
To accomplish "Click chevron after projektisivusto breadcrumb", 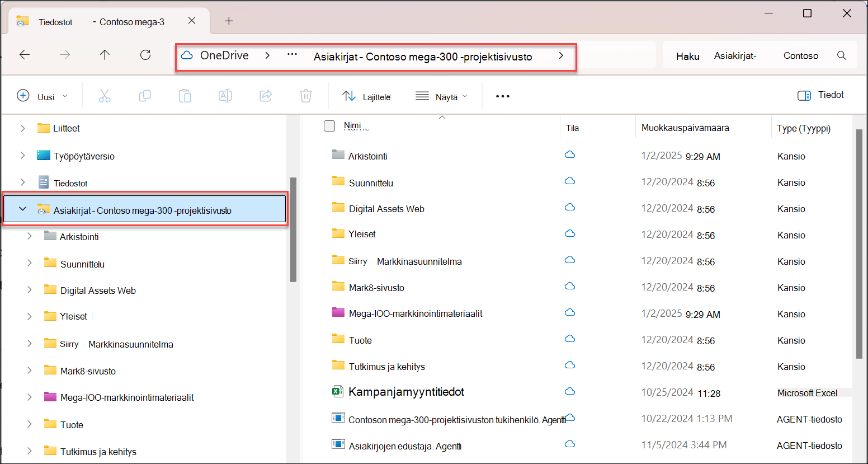I will [561, 55].
